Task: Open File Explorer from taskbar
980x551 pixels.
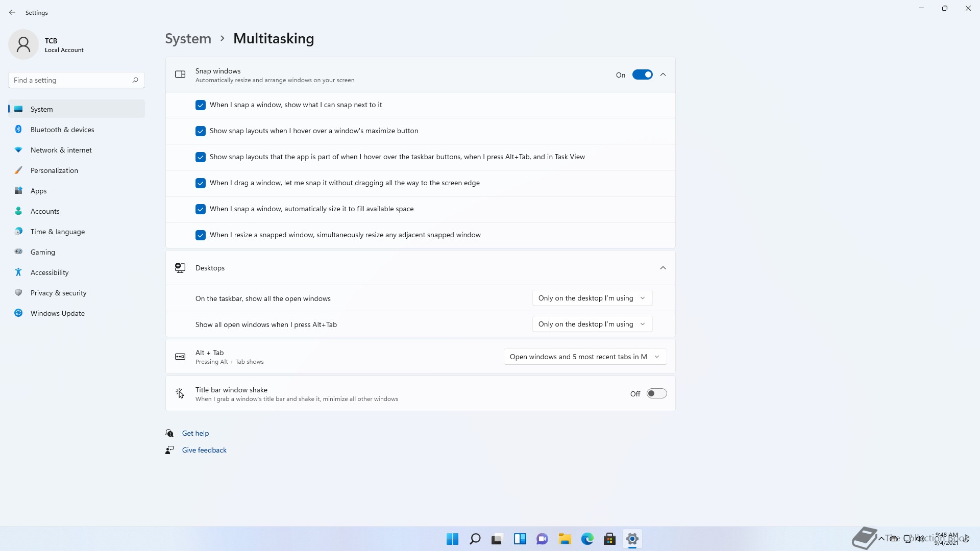Action: (565, 539)
